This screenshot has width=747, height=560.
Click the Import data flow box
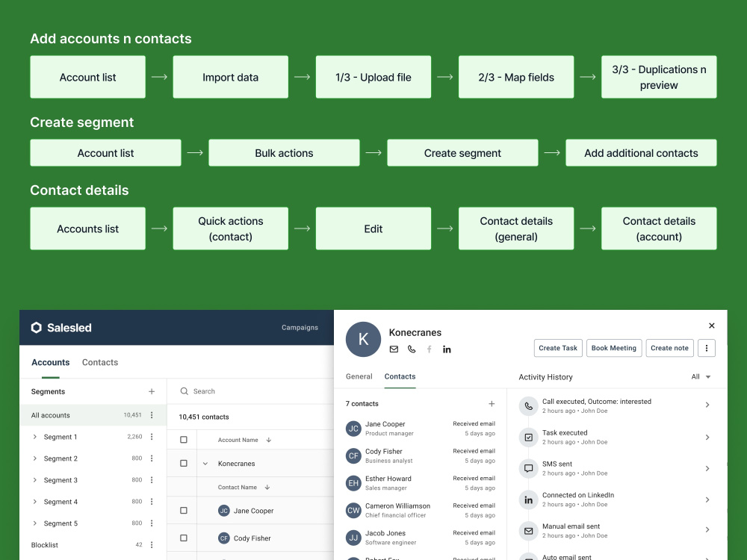point(231,77)
